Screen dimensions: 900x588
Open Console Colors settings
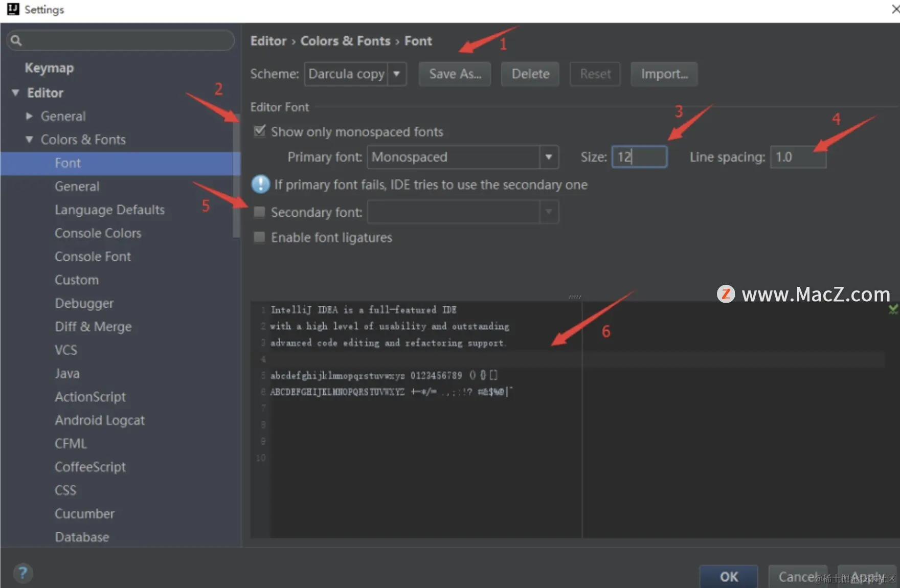[98, 233]
